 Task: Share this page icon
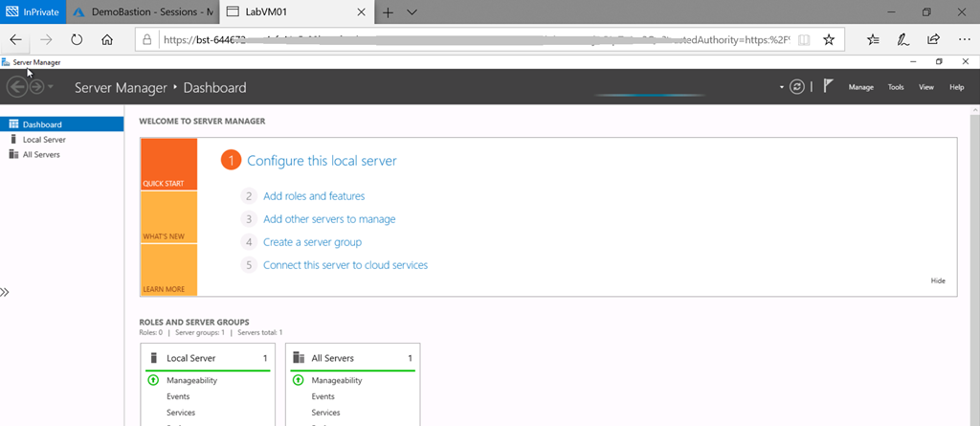click(x=933, y=39)
